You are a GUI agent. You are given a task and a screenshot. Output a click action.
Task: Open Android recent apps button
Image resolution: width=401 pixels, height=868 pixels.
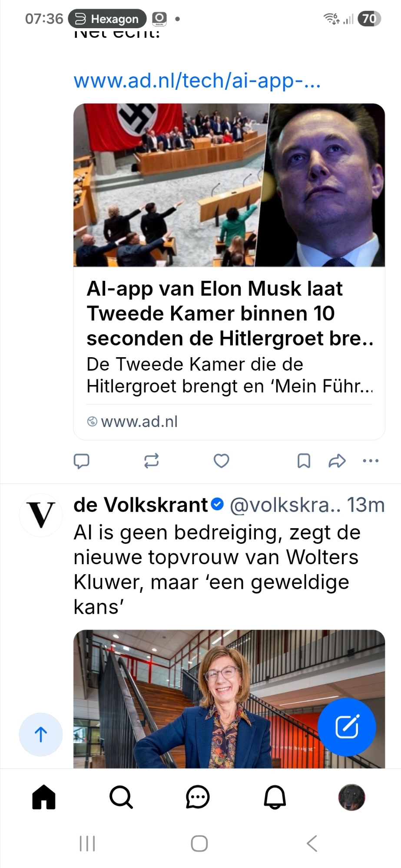(87, 843)
